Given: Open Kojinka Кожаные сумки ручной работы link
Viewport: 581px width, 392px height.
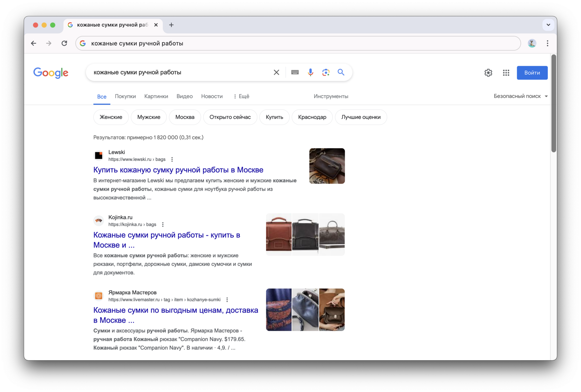Looking at the screenshot, I should pyautogui.click(x=167, y=240).
